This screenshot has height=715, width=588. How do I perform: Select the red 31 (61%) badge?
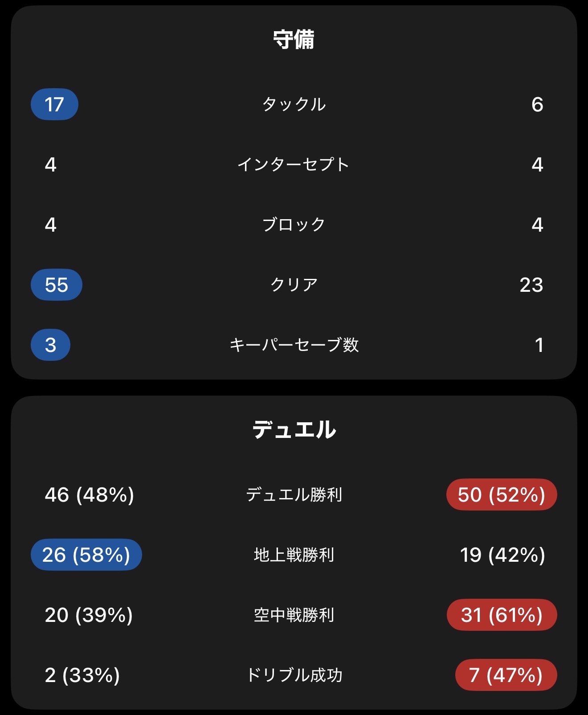(502, 615)
